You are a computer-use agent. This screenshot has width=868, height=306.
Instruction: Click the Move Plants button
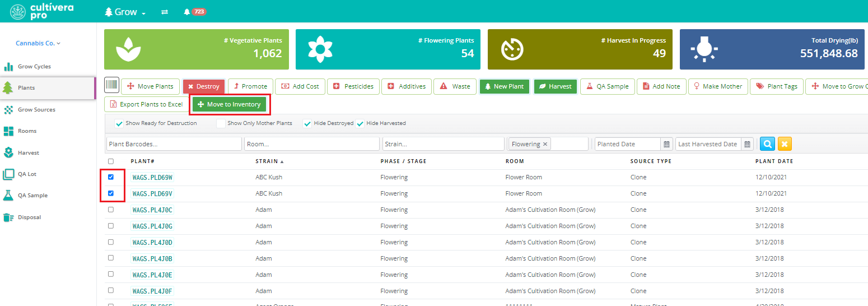(151, 86)
